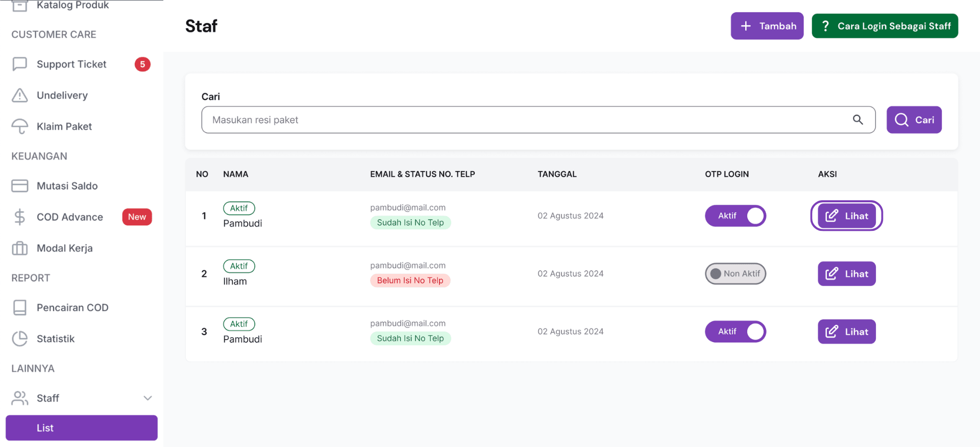Viewport: 980px width, 447px height.
Task: Click magnifier icon inside search field
Action: point(857,120)
